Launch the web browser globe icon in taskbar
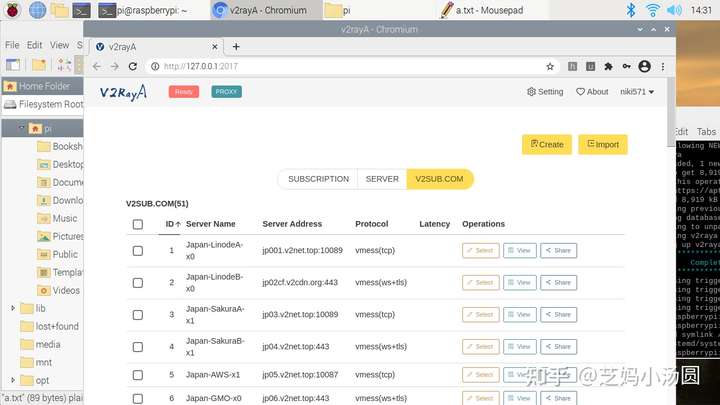This screenshot has width=720, height=405. click(37, 10)
